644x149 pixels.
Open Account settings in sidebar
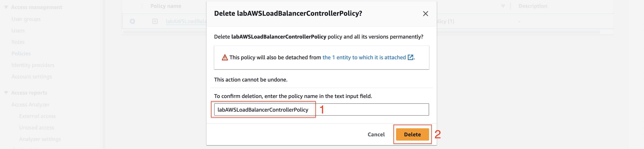pos(31,77)
